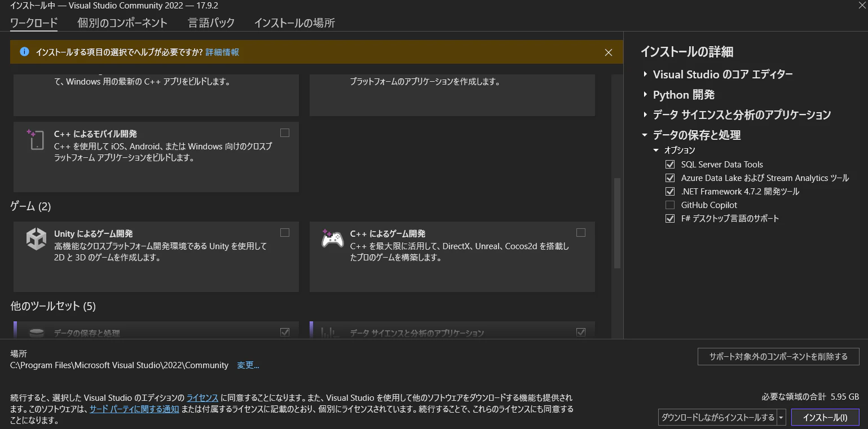Open the 詳細情報 link in the banner
The height and width of the screenshot is (429, 868).
click(x=222, y=52)
